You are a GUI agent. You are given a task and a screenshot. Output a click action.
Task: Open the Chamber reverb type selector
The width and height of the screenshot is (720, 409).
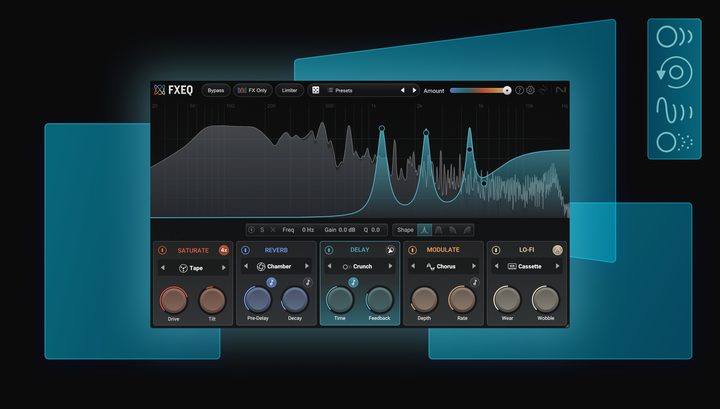[x=276, y=266]
